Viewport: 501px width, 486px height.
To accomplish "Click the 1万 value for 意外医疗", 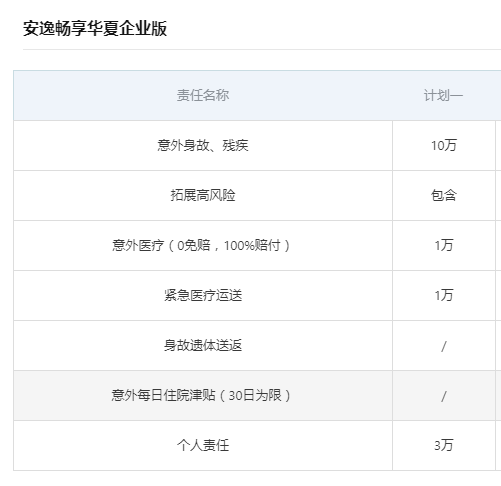I will coord(443,245).
